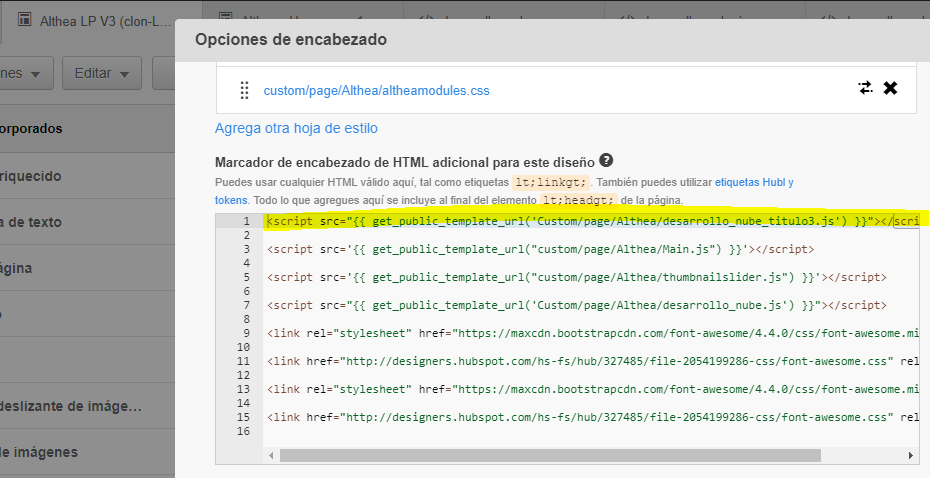Click line 13 maxcdn font-awesome stylesheet link
930x478 pixels.
593,389
